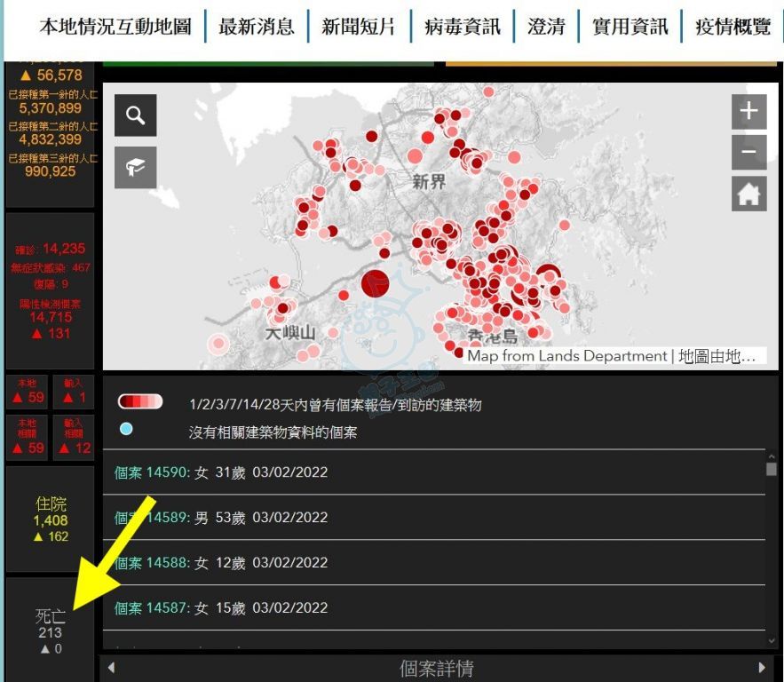Click the 死亡 deaths statistics tile
The image size is (784, 682).
point(51,629)
